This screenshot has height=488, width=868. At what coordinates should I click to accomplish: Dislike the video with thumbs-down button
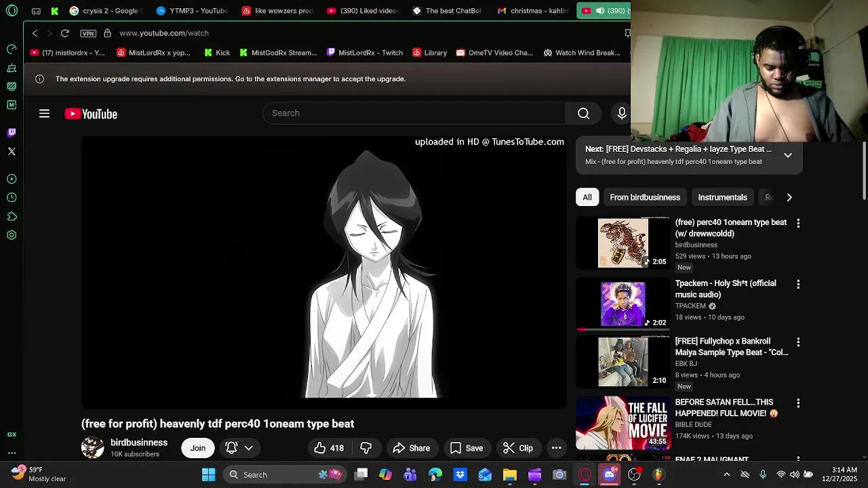pos(366,448)
